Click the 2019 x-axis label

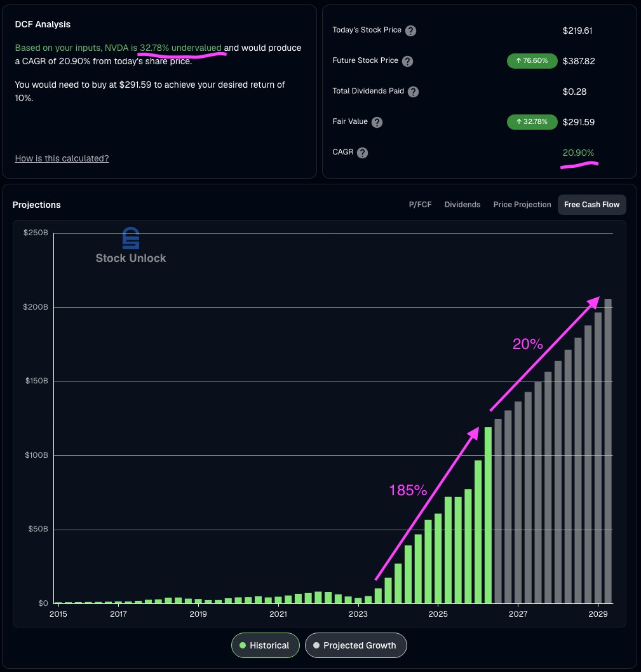click(x=198, y=614)
